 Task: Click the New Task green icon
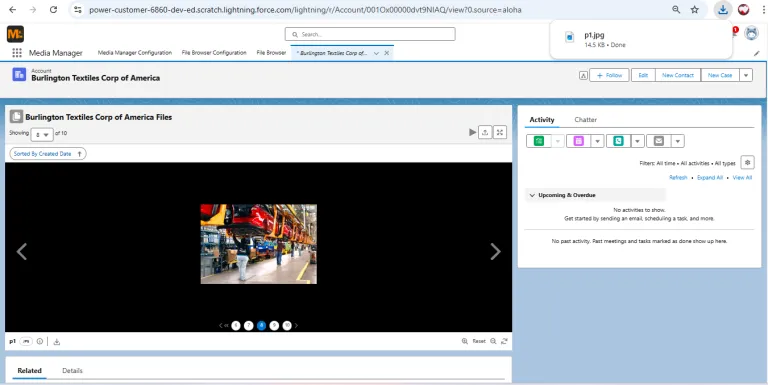pyautogui.click(x=539, y=141)
